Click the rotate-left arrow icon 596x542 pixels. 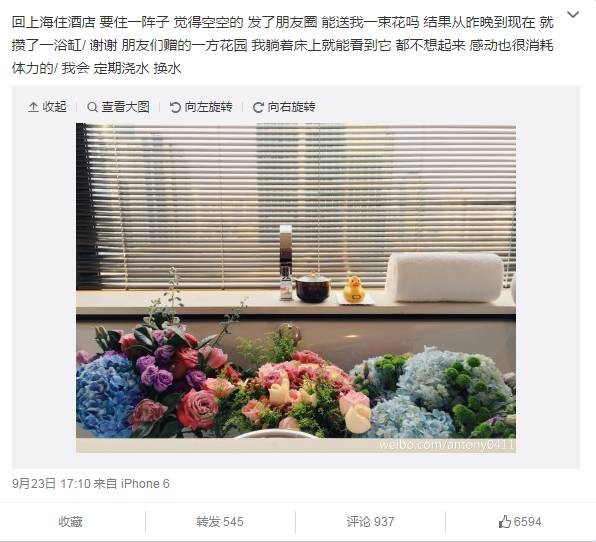(x=175, y=107)
